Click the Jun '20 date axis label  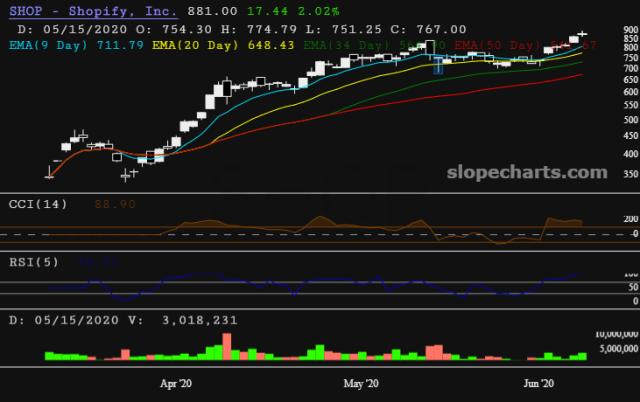(x=540, y=382)
